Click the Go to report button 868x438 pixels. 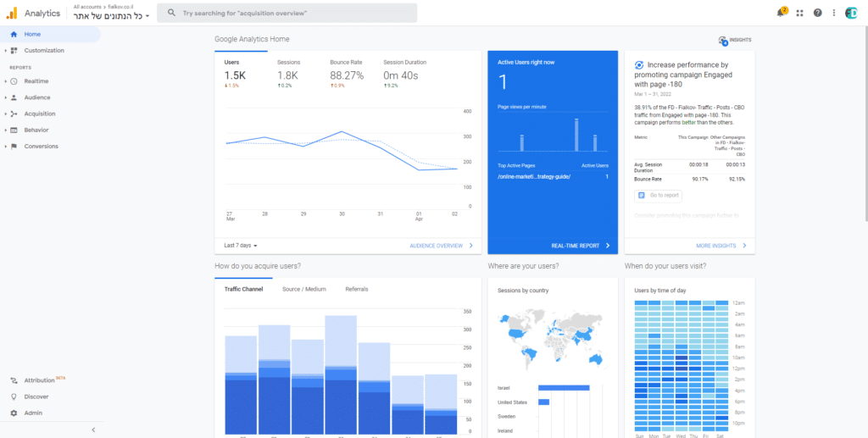pyautogui.click(x=658, y=196)
